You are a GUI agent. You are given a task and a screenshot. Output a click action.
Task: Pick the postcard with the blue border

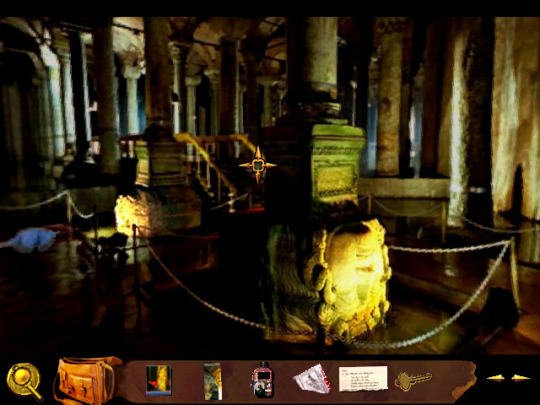[x=158, y=380]
